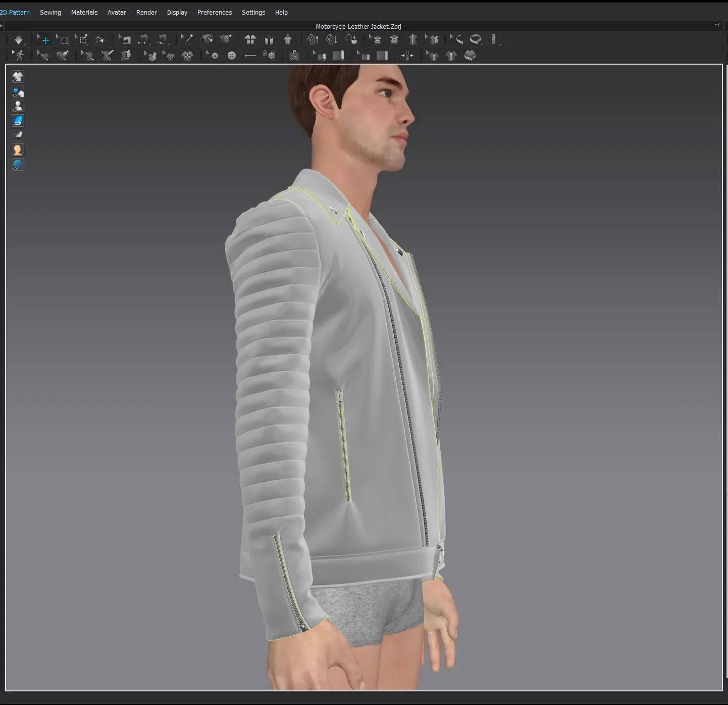
Task: Open the 2D Pattern menu
Action: coord(15,12)
